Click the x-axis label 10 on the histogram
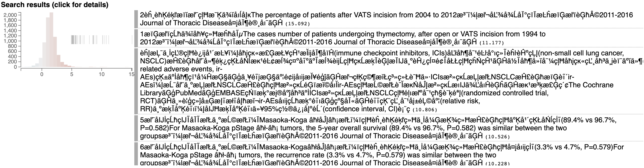Screen dimensions: 644x168 (x=101, y=74)
